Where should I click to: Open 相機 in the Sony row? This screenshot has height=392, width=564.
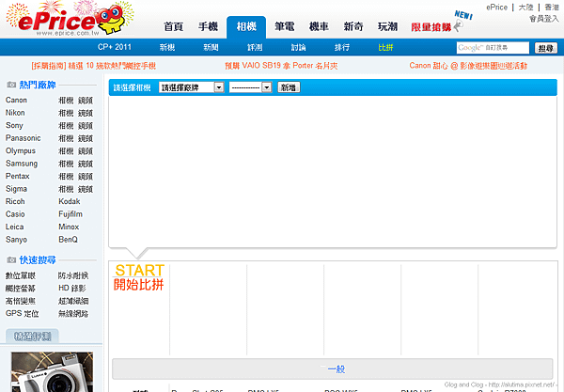pos(66,126)
